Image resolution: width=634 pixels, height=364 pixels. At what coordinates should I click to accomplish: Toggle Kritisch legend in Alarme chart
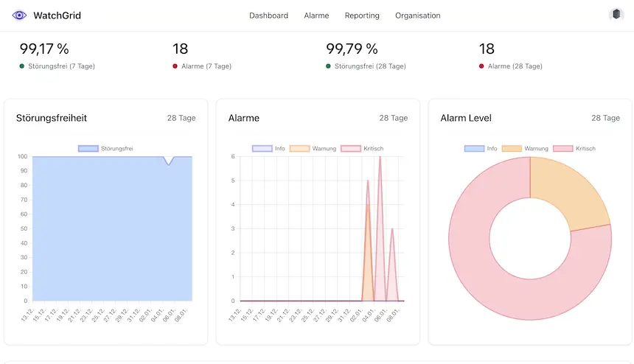pyautogui.click(x=362, y=149)
